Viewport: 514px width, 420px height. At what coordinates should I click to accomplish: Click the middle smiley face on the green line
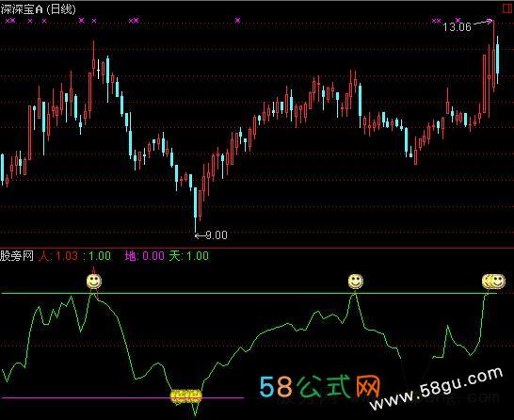[356, 282]
